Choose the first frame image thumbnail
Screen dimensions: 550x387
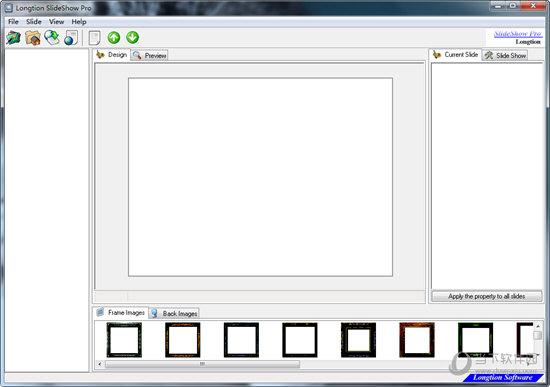pyautogui.click(x=124, y=340)
